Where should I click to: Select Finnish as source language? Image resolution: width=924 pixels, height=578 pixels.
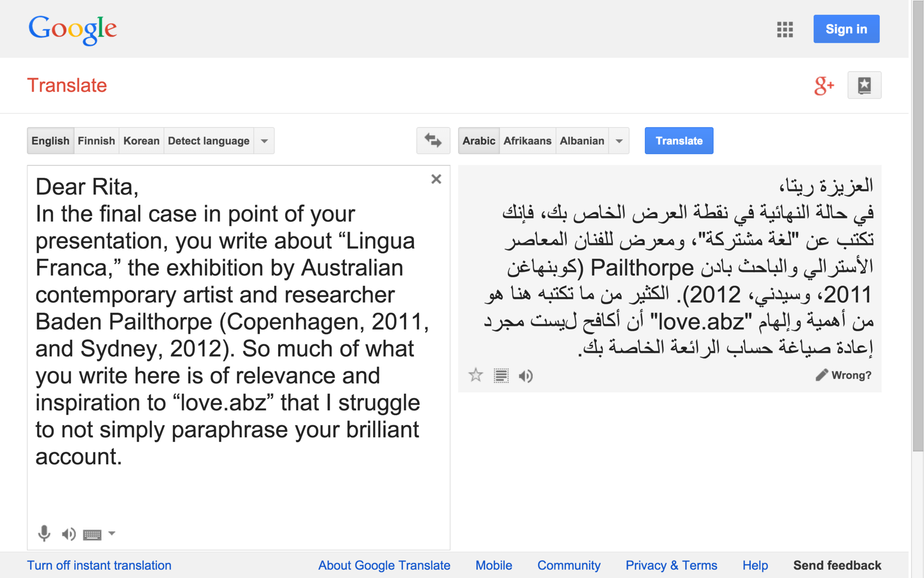tap(96, 141)
